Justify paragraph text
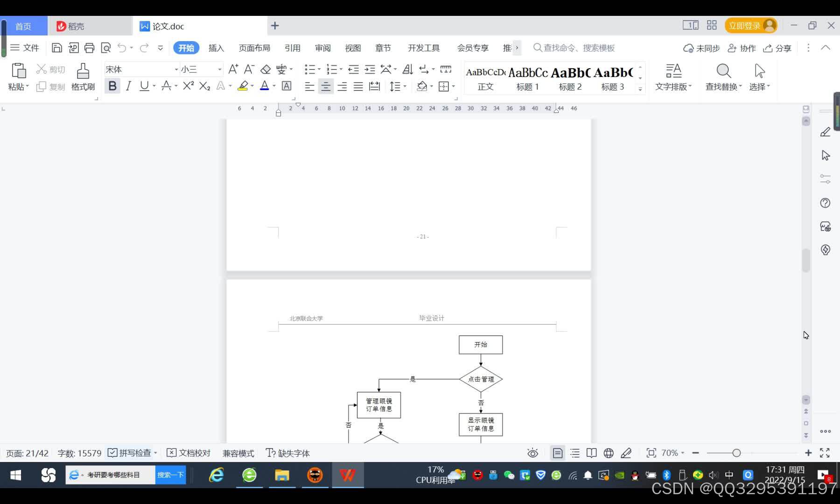 point(358,86)
